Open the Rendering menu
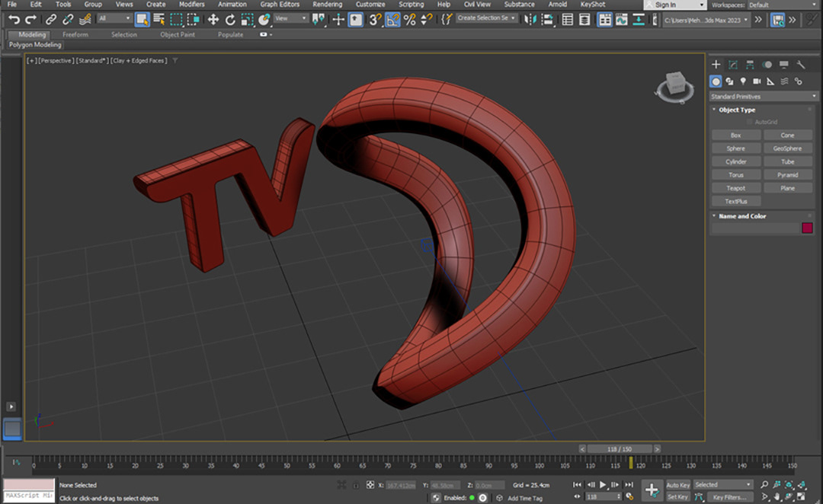 click(327, 5)
